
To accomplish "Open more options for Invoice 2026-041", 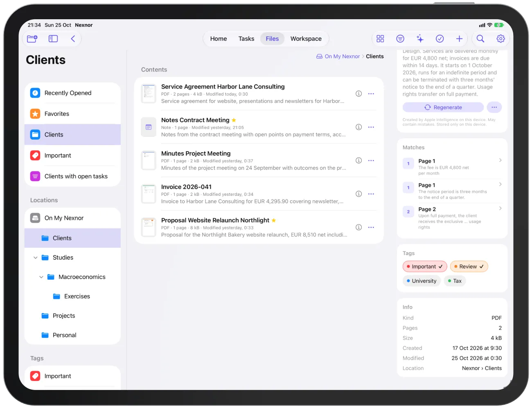I will (371, 194).
